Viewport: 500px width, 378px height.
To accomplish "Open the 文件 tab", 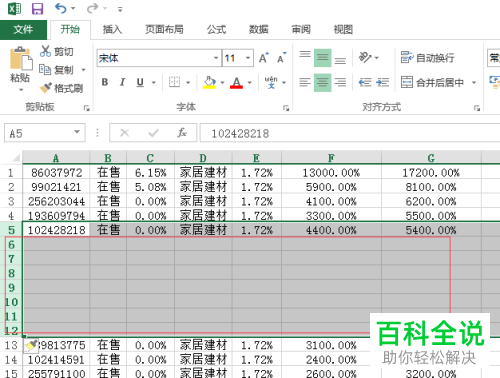I will [23, 30].
